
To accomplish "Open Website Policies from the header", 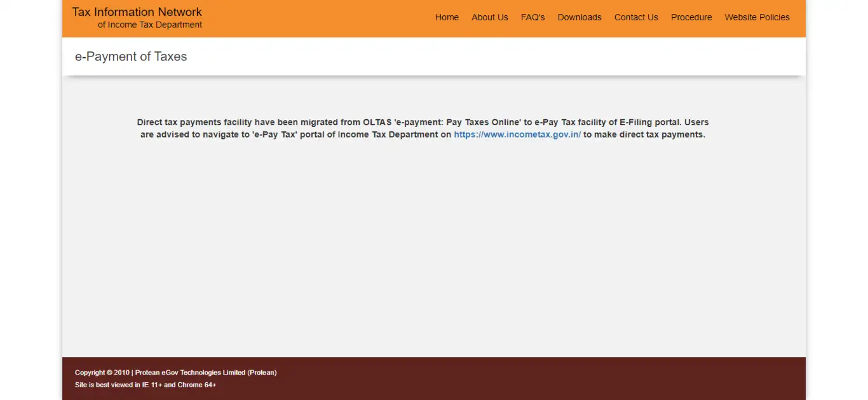I will tap(757, 17).
